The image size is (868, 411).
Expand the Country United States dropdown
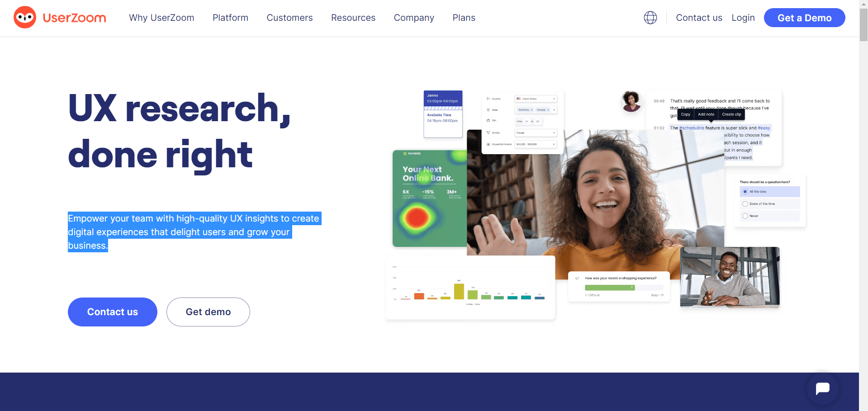click(x=536, y=99)
